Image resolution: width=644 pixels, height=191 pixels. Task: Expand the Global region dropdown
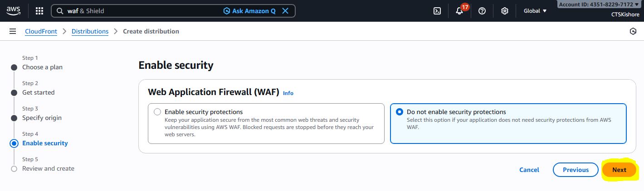point(535,11)
